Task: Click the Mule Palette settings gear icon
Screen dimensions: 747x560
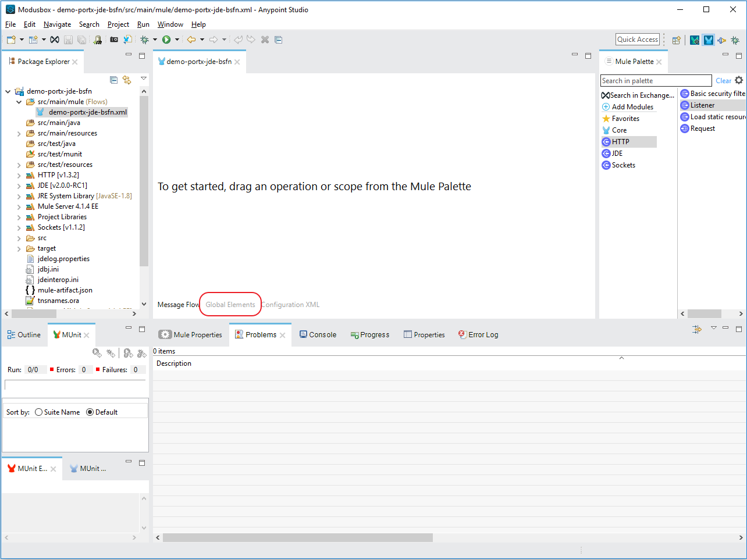Action: tap(739, 80)
